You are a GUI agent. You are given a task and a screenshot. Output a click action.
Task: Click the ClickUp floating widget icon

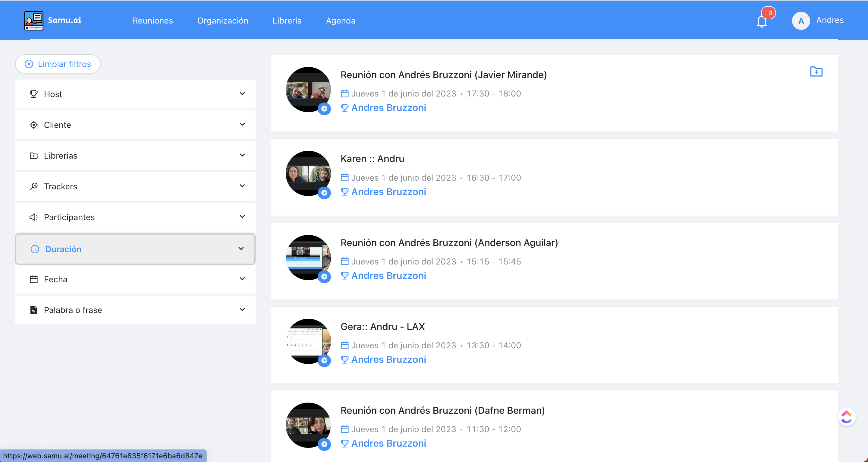pos(846,417)
